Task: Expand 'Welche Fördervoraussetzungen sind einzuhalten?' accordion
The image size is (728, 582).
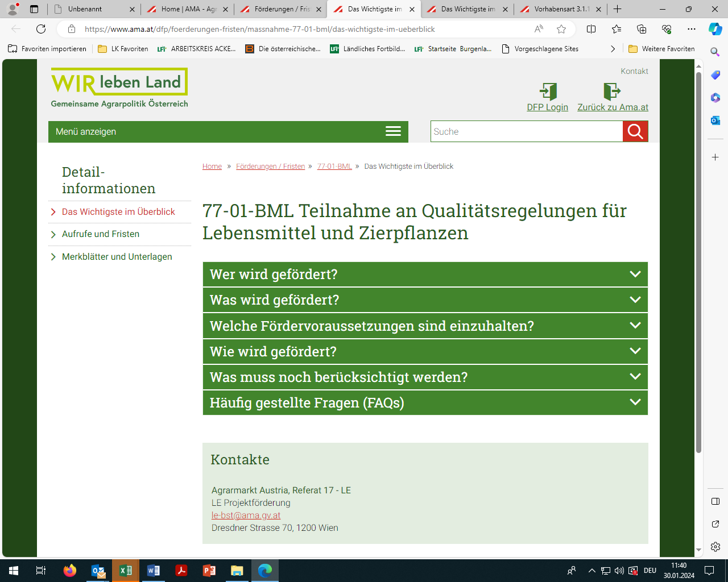Action: 425,326
